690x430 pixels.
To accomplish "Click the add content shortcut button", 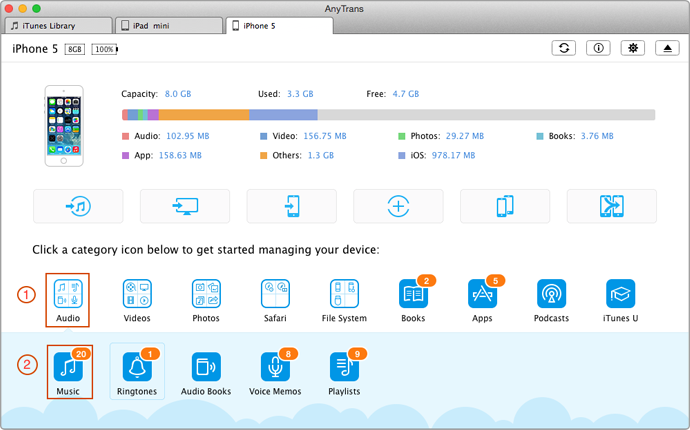I will 398,206.
